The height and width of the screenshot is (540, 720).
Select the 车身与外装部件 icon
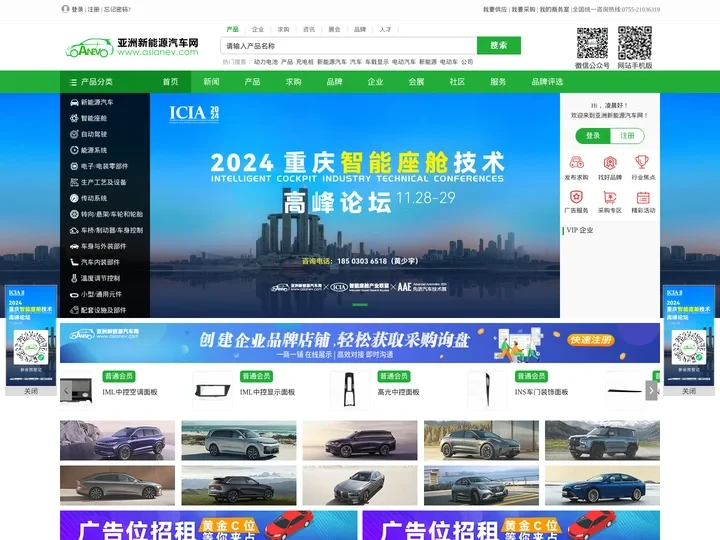(74, 246)
